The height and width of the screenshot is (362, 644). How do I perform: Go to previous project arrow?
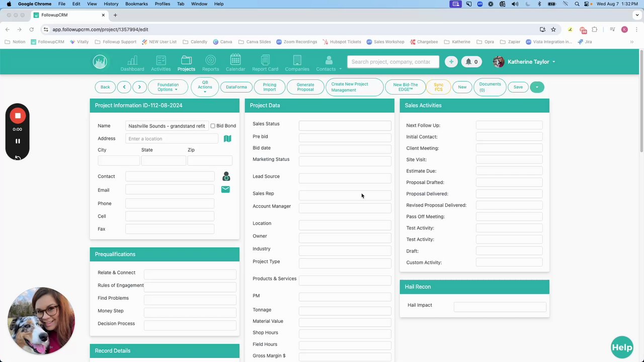(124, 87)
